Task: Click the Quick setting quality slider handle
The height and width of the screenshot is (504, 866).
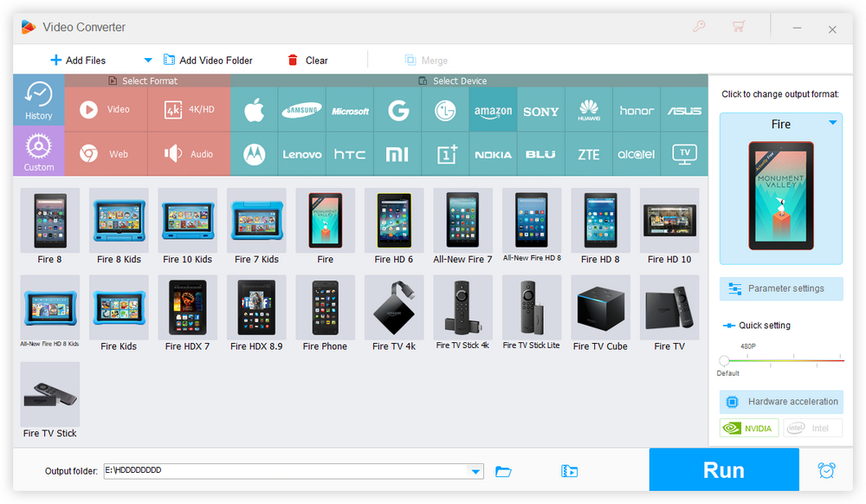Action: tap(724, 361)
